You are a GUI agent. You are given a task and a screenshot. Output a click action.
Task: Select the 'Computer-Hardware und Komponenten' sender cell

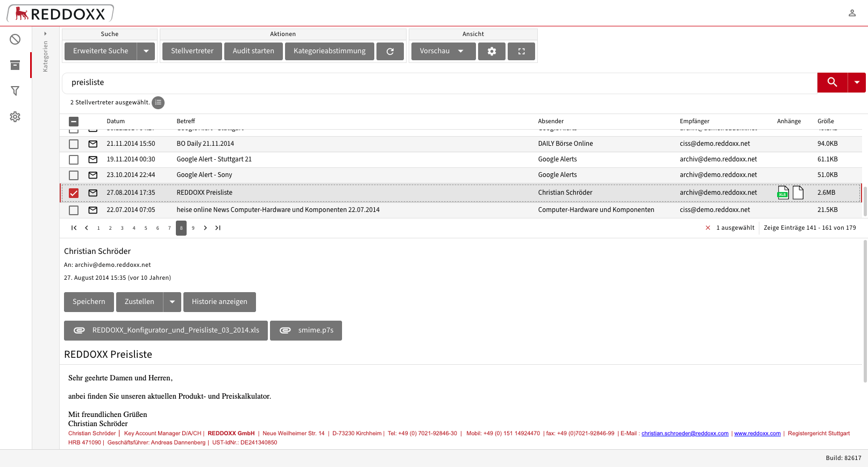coord(596,210)
